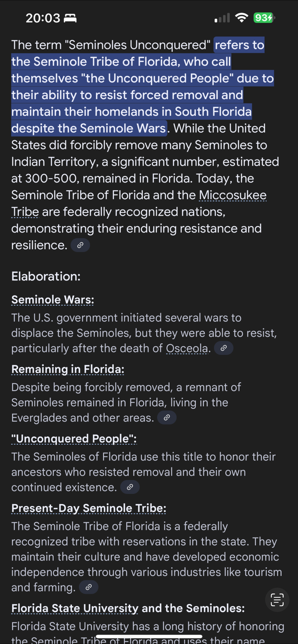298x644 pixels.
Task: Tap the "Present-Day Seminole Tribe:" heading
Action: [x=89, y=509]
